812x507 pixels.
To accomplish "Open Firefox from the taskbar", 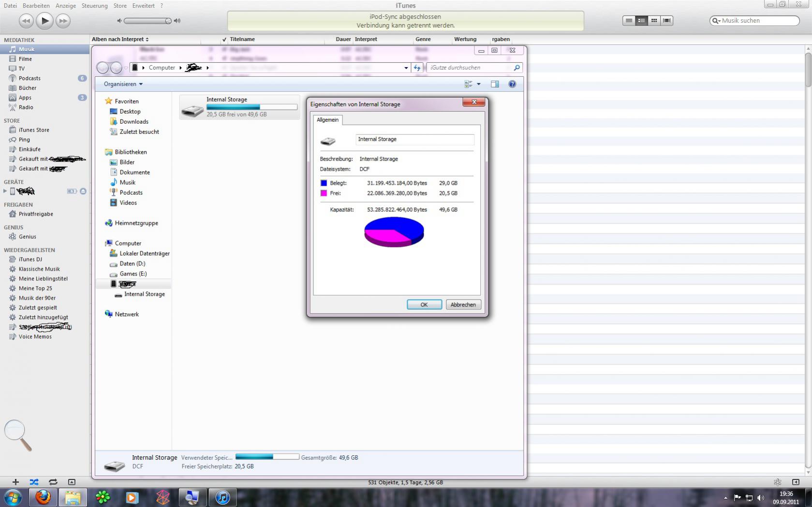I will [x=43, y=497].
